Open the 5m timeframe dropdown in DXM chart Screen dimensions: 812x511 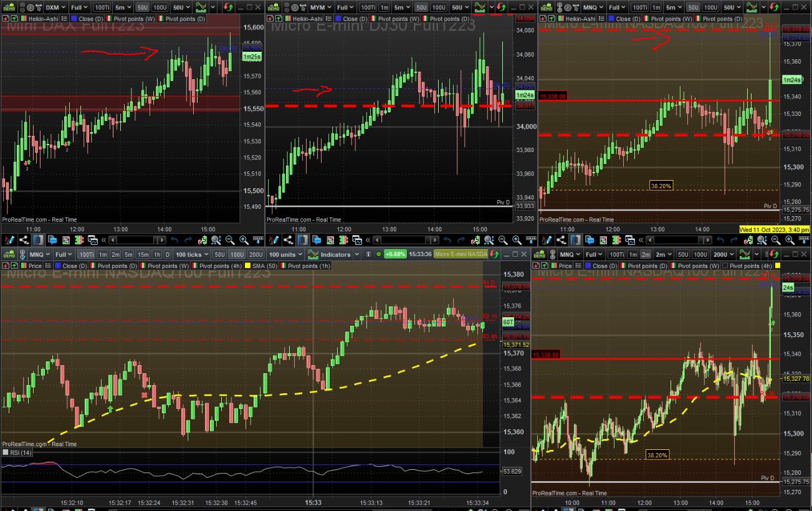tap(125, 7)
